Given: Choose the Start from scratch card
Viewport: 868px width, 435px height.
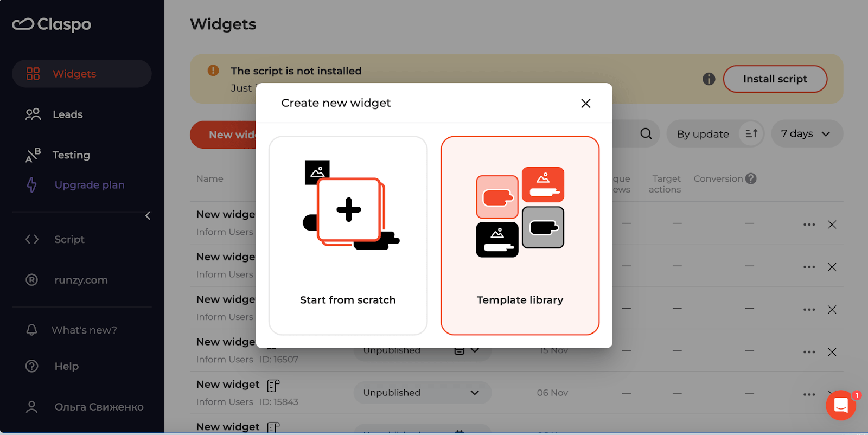Looking at the screenshot, I should (x=348, y=235).
